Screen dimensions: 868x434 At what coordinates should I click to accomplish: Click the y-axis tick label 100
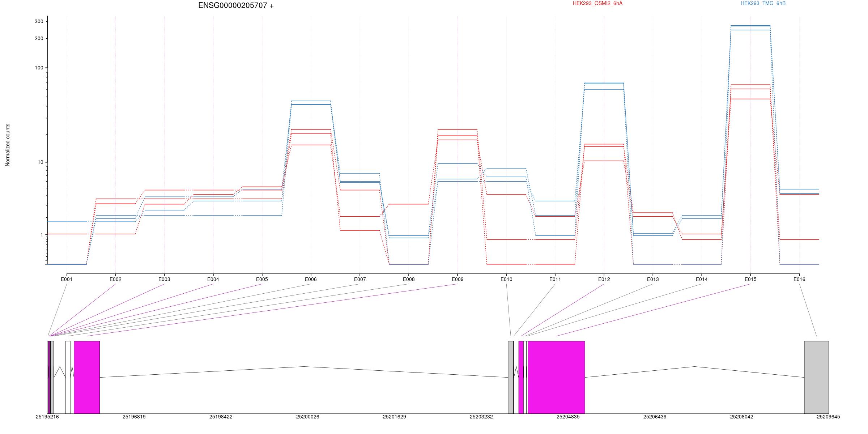click(x=39, y=68)
